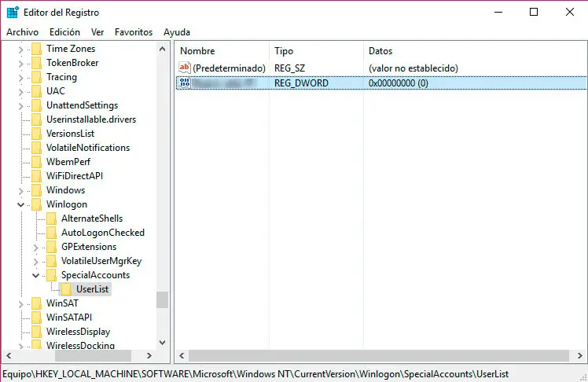Click the UAC folder icon
588x382 pixels.
pyautogui.click(x=36, y=91)
